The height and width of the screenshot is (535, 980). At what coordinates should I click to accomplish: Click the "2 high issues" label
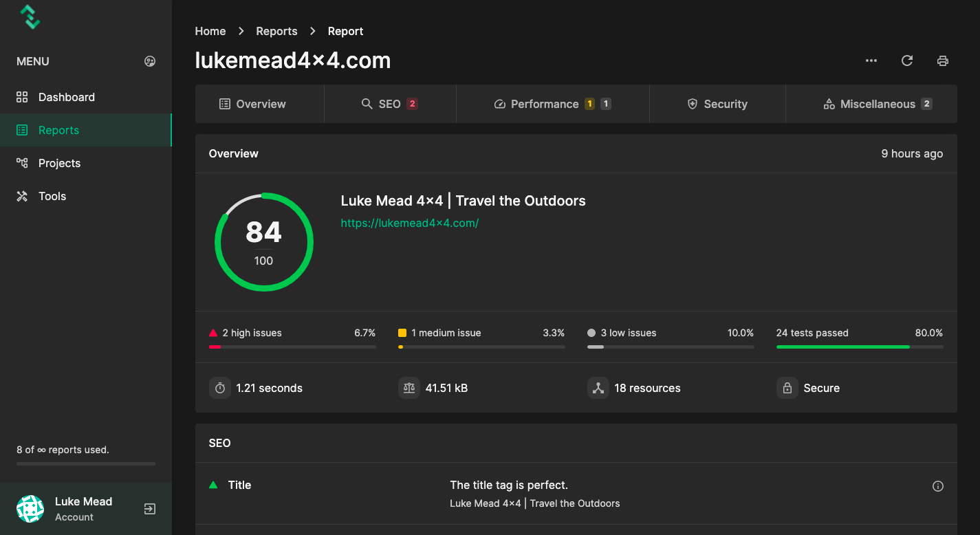252,333
